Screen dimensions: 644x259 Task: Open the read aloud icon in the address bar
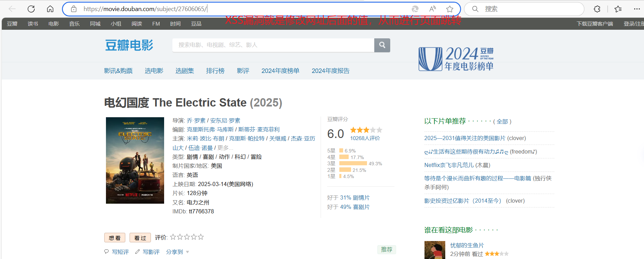[432, 9]
